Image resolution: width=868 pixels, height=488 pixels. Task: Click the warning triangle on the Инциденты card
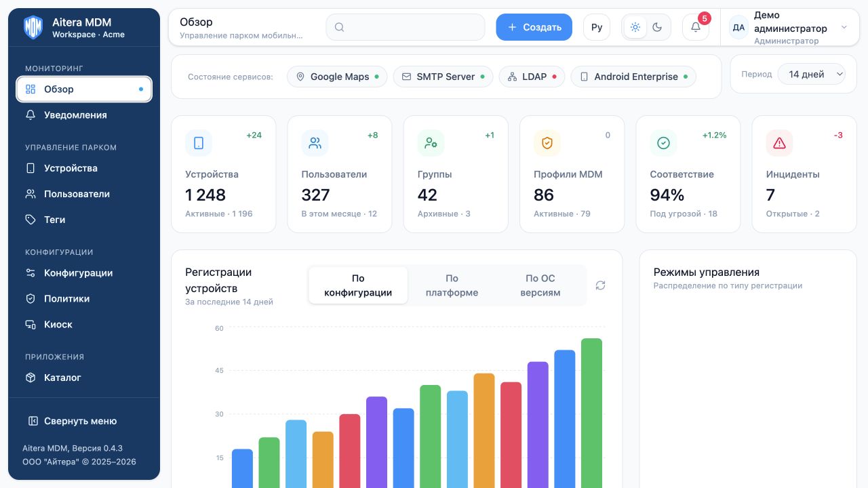[780, 143]
